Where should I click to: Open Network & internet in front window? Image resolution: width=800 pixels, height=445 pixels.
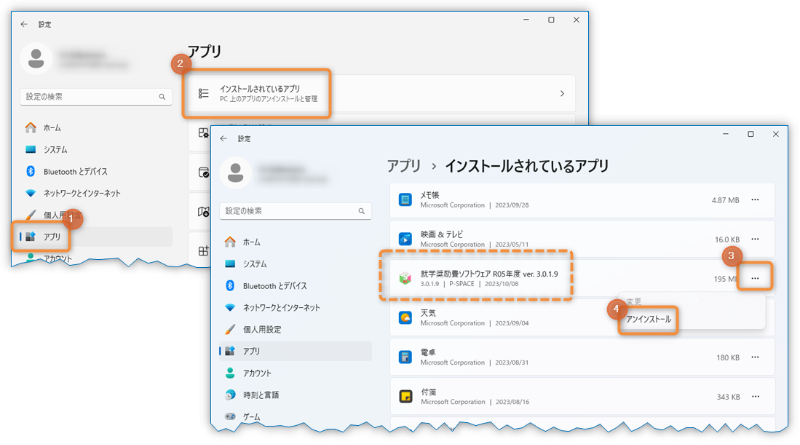click(295, 308)
